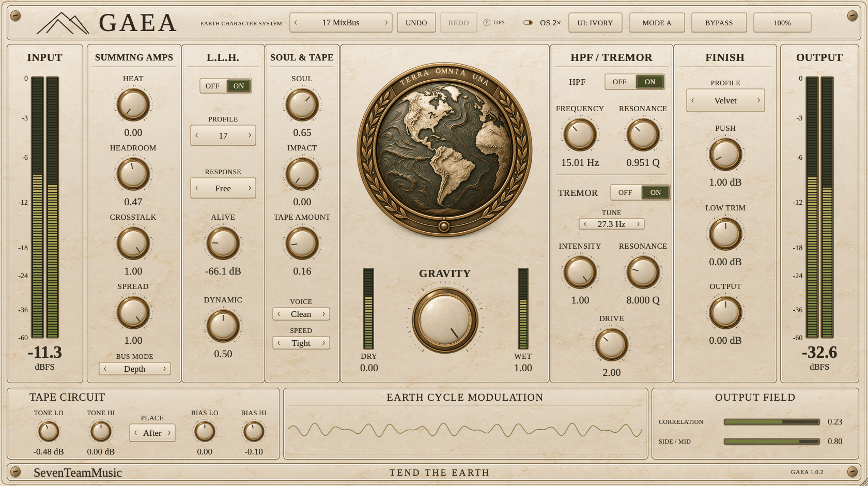This screenshot has height=486, width=868.
Task: Open the BUS MODE selector showing Depth
Action: [135, 369]
